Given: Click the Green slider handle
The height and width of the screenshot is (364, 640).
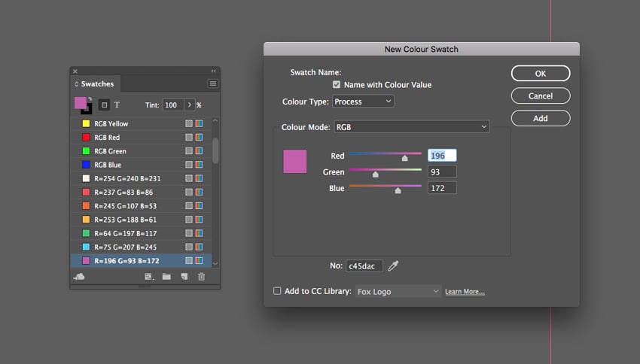Looking at the screenshot, I should [375, 174].
